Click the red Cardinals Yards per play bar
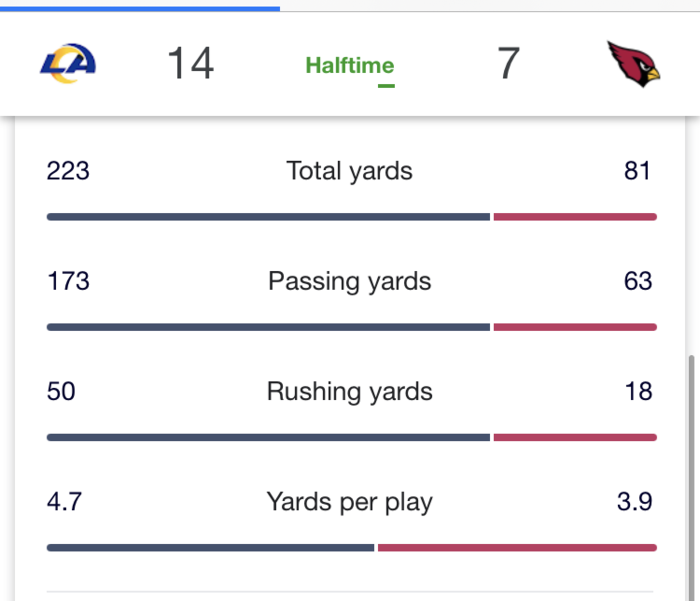Viewport: 700px width, 601px height. 517,547
